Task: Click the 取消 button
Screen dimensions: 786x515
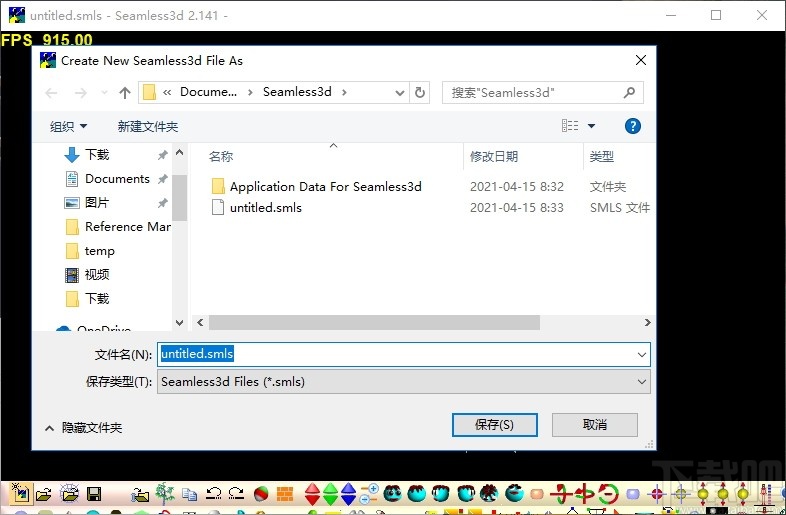Action: coord(595,425)
